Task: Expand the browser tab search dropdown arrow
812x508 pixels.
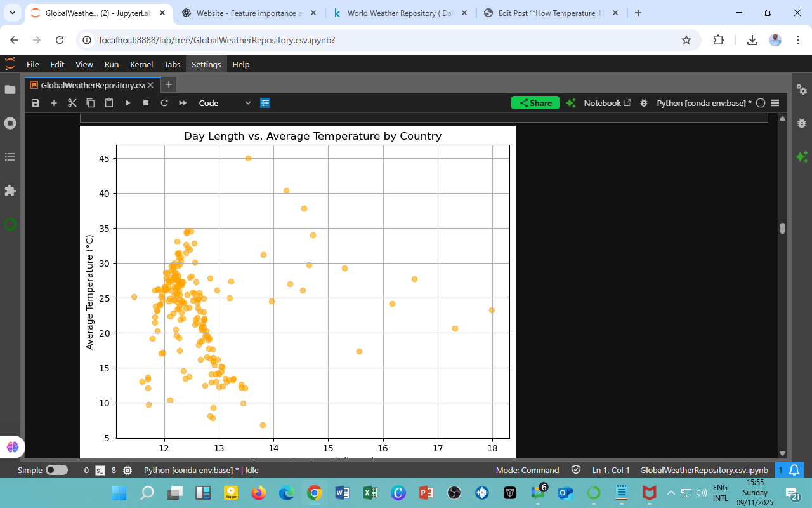Action: pyautogui.click(x=13, y=13)
